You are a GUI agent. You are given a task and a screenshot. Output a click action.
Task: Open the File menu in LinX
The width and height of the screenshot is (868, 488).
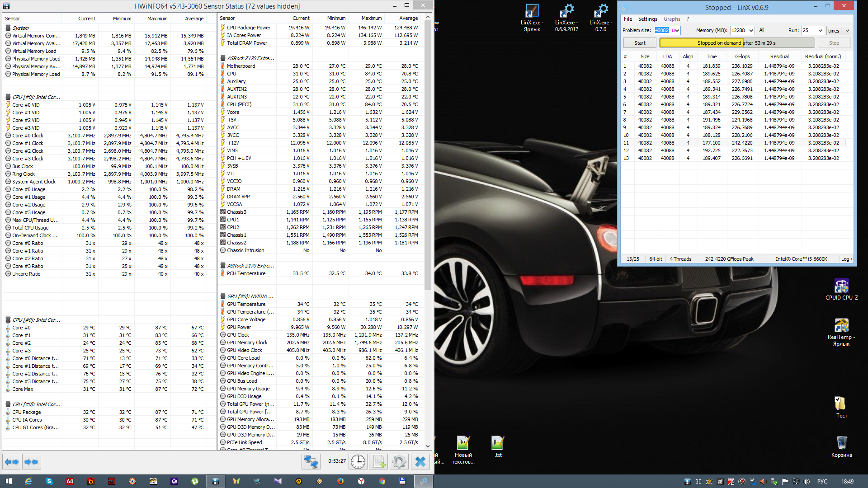(x=627, y=19)
